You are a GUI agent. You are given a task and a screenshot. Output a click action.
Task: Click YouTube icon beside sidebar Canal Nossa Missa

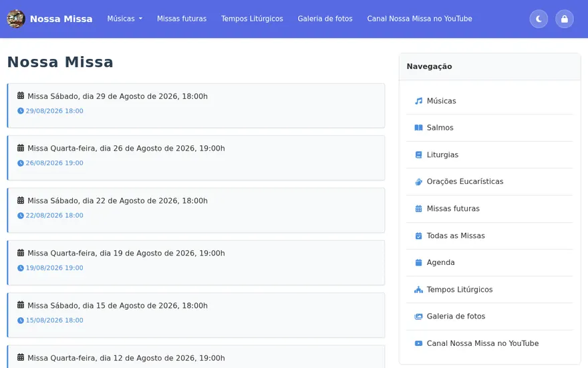coord(418,343)
